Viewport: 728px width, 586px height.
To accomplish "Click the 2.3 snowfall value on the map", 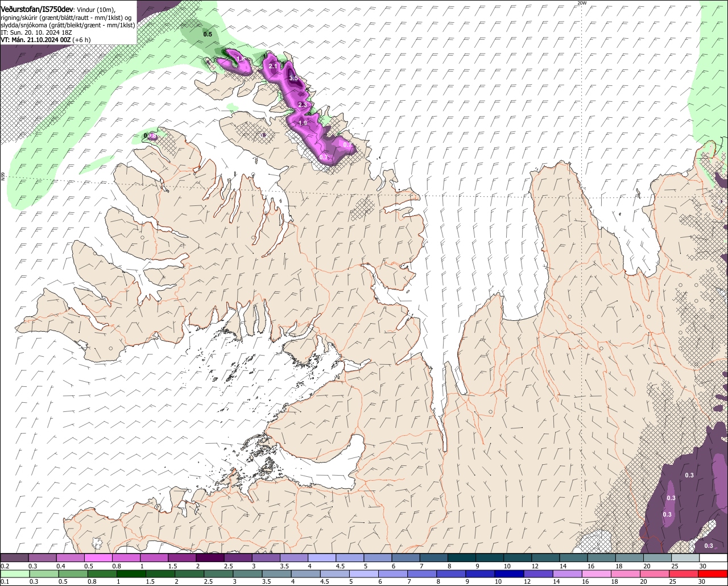I will click(303, 105).
